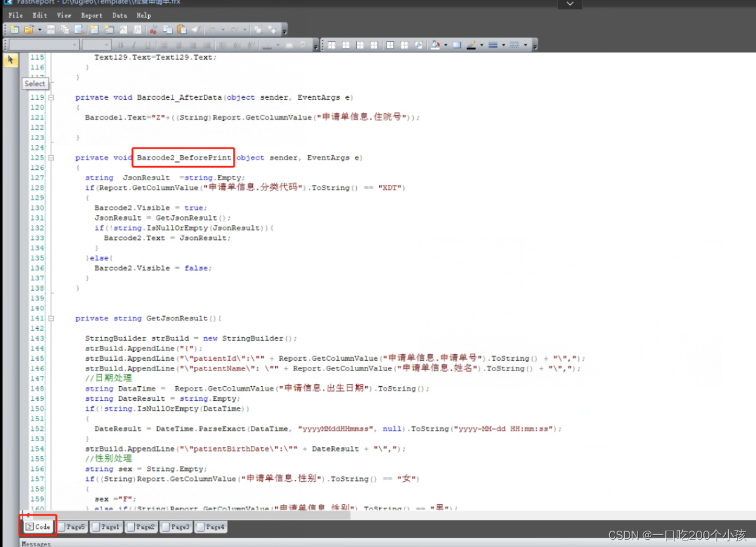756x547 pixels.
Task: Paste from the clipboard
Action: (183, 29)
